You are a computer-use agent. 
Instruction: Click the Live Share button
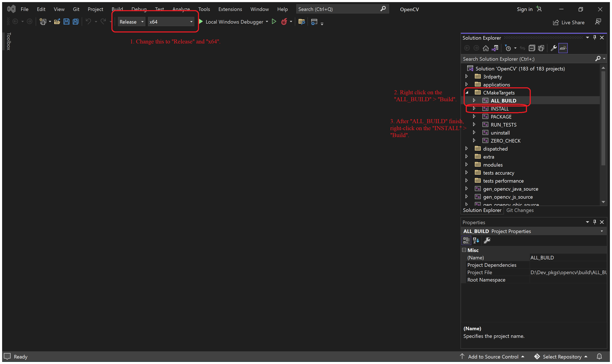pyautogui.click(x=568, y=23)
